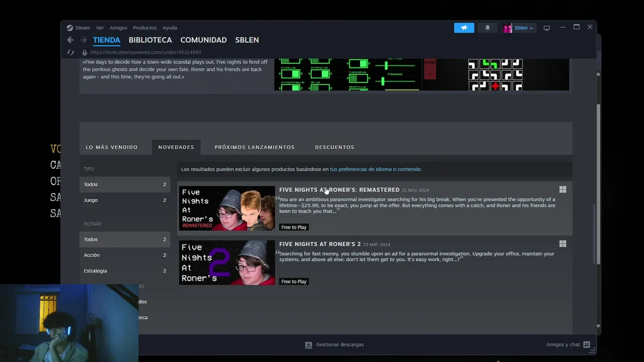Open the Amigos menu
Screen dimensions: 644x362
tap(119, 28)
